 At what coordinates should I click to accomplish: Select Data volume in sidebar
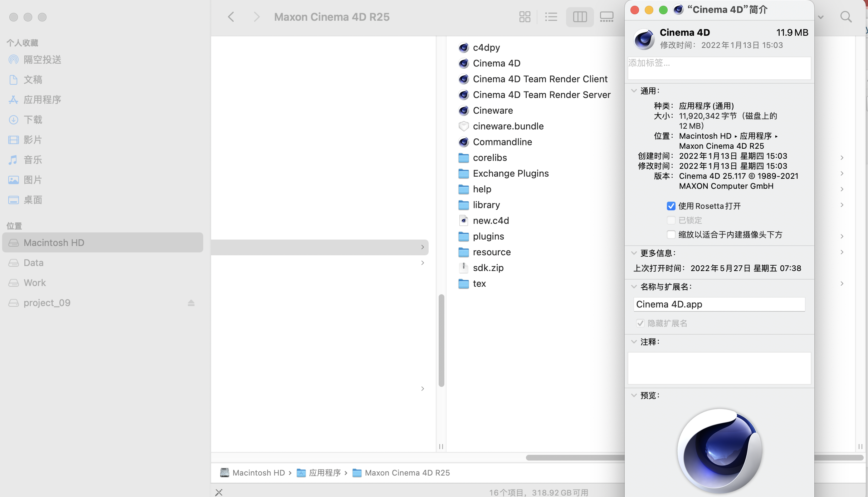click(34, 263)
